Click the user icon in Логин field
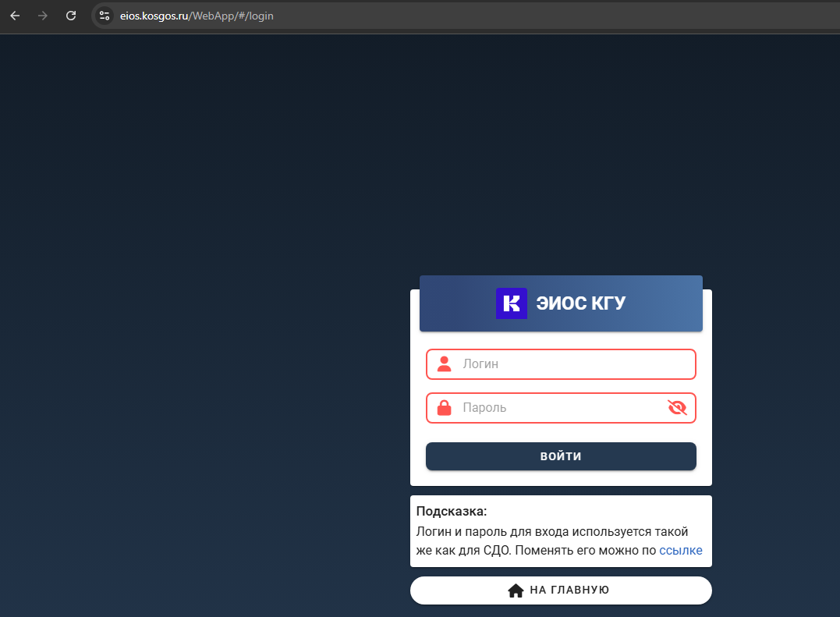Screen dimensions: 840x617 [444, 364]
